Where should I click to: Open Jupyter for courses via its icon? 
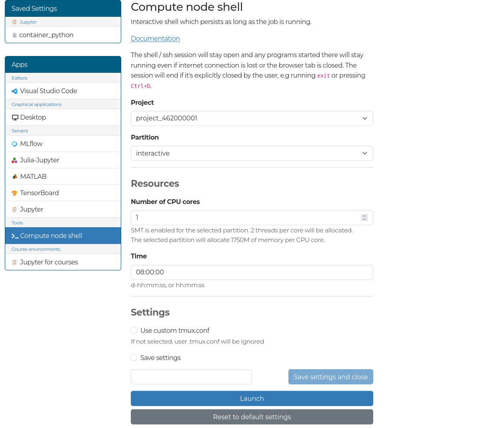pyautogui.click(x=14, y=262)
